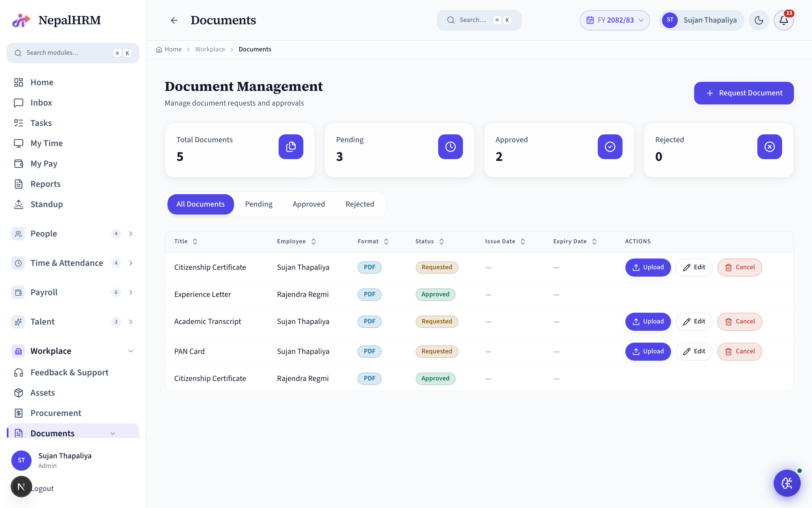
Task: Cancel the PAN Card request
Action: click(740, 351)
